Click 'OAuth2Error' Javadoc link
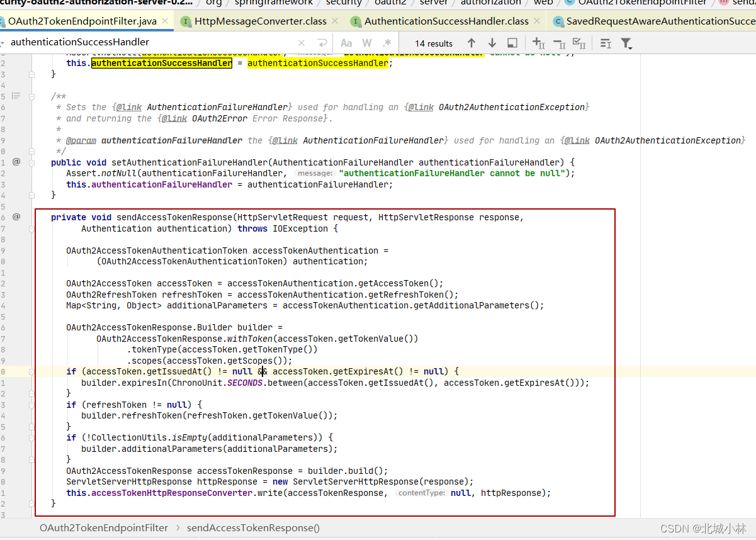 point(220,118)
